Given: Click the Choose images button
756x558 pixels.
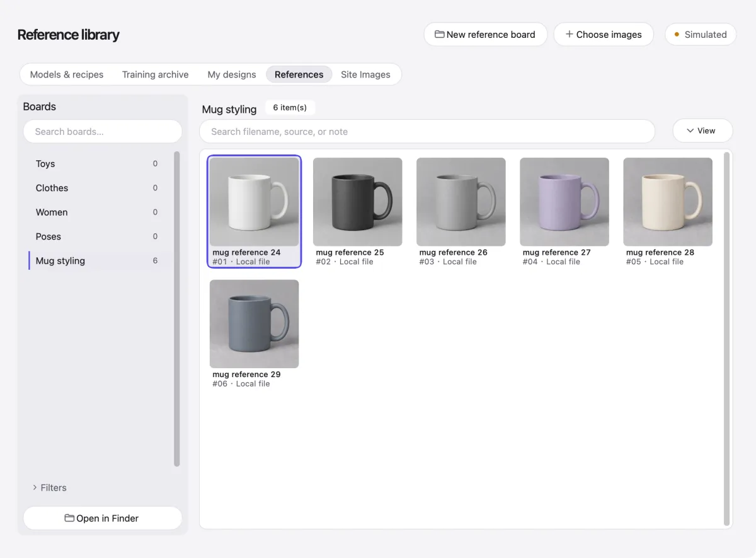Looking at the screenshot, I should 604,35.
